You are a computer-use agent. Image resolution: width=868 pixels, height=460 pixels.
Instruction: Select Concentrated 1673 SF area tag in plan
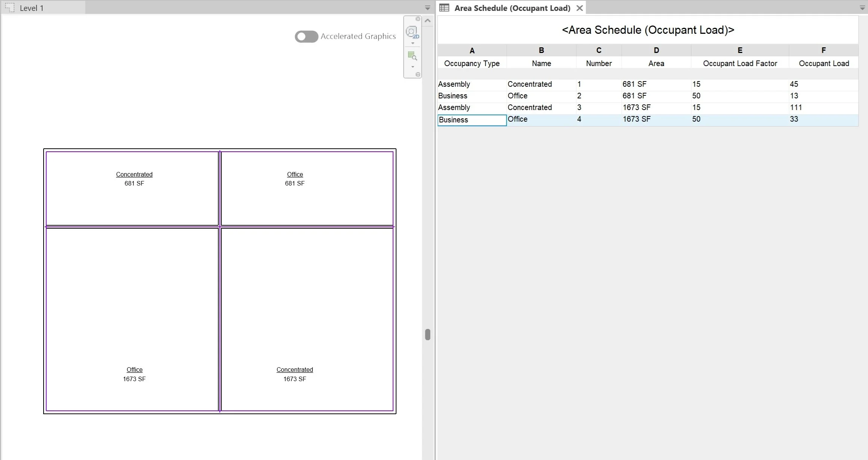pos(295,374)
